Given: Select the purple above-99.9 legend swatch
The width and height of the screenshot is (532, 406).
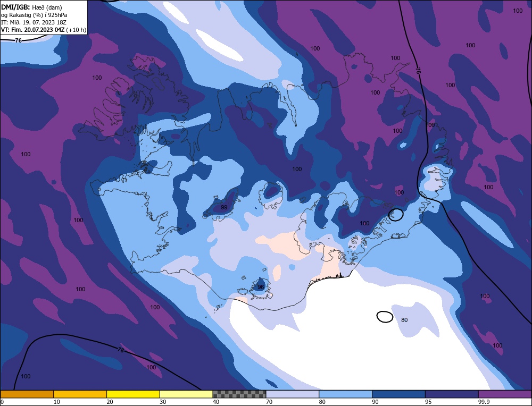Looking at the screenshot, I should pyautogui.click(x=505, y=394).
